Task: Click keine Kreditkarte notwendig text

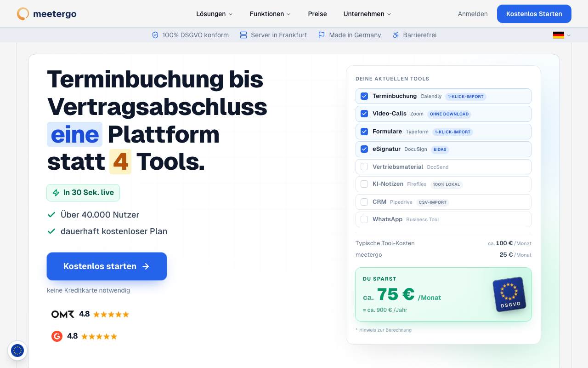Action: [88, 290]
